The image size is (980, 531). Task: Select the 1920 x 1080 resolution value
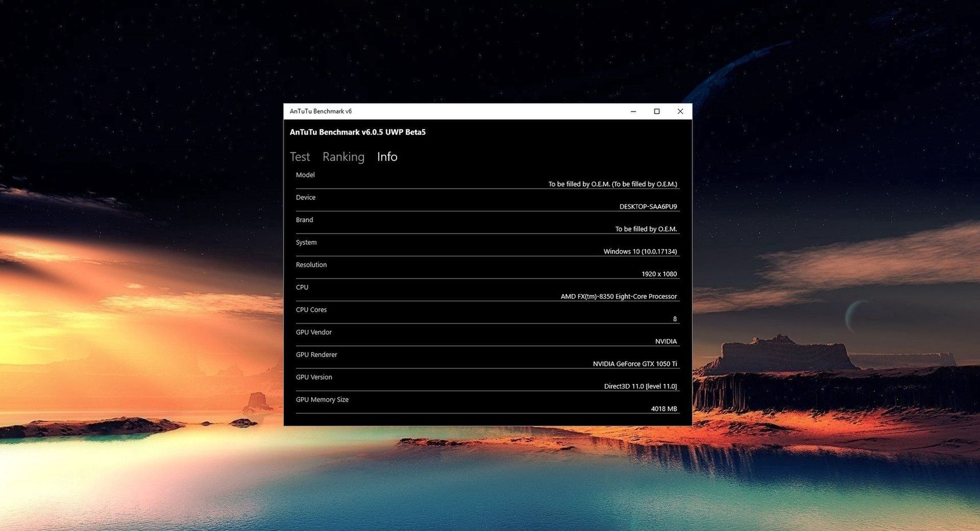coord(659,274)
